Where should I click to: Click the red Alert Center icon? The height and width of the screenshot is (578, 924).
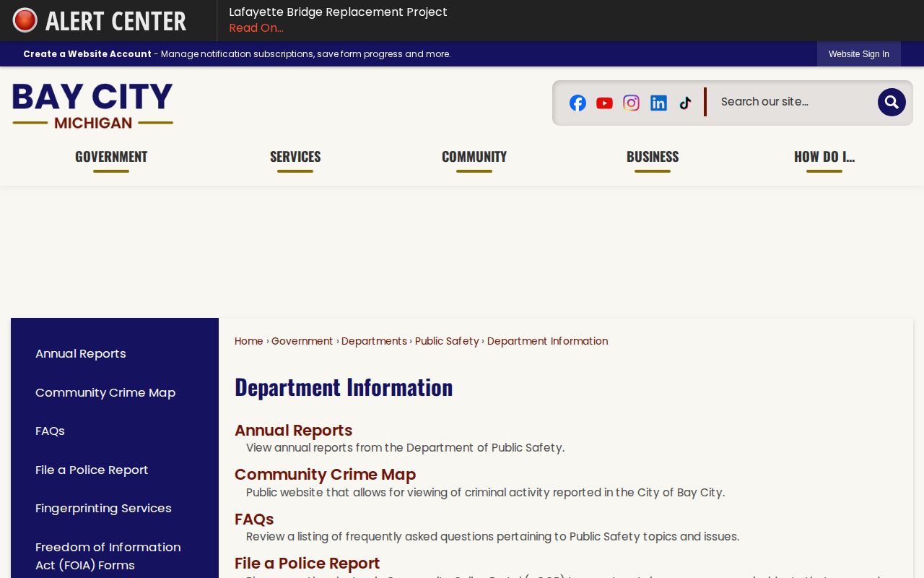pyautogui.click(x=25, y=20)
